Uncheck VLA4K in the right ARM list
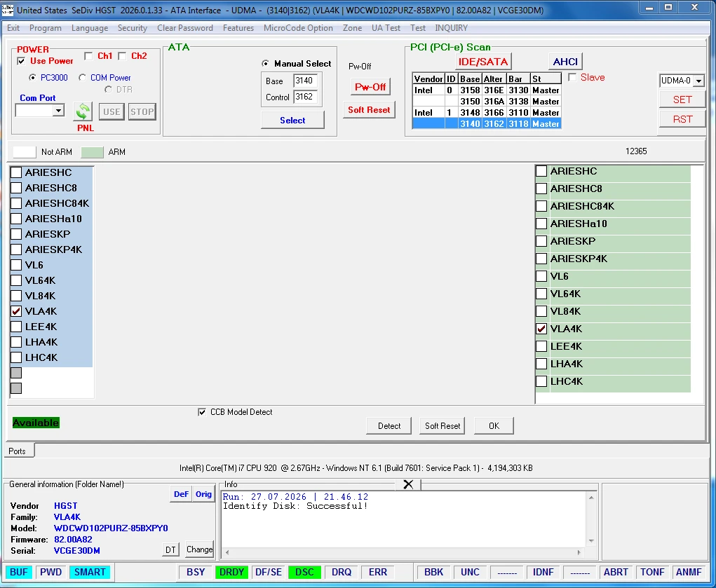 pyautogui.click(x=541, y=329)
